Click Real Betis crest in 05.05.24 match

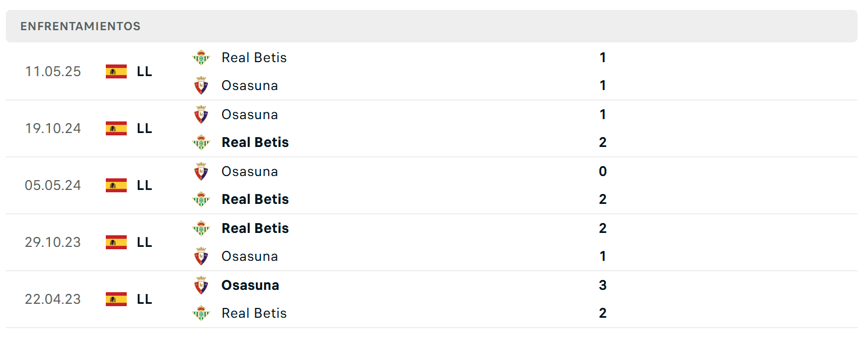(x=201, y=199)
